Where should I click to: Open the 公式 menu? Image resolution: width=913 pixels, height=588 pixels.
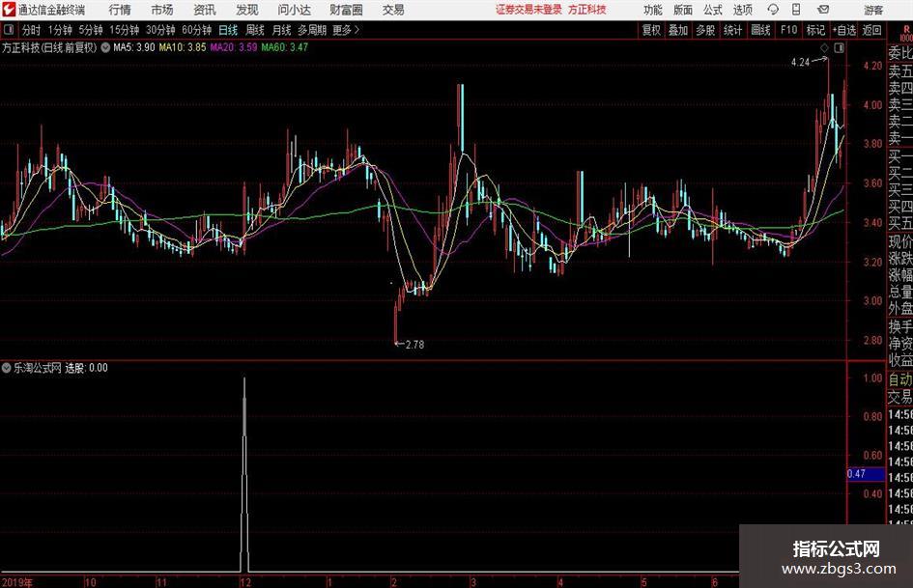pos(713,10)
